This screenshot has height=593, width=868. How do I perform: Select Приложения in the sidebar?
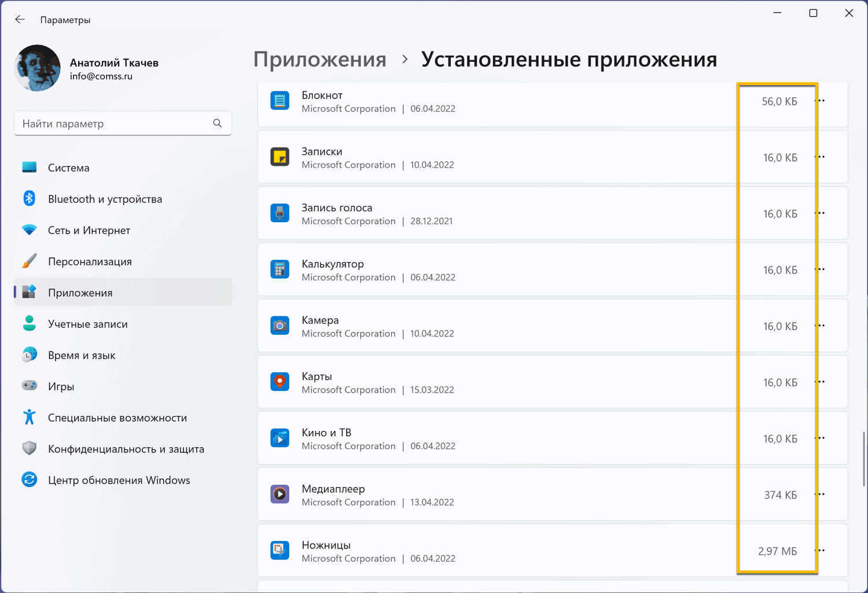[x=123, y=292]
